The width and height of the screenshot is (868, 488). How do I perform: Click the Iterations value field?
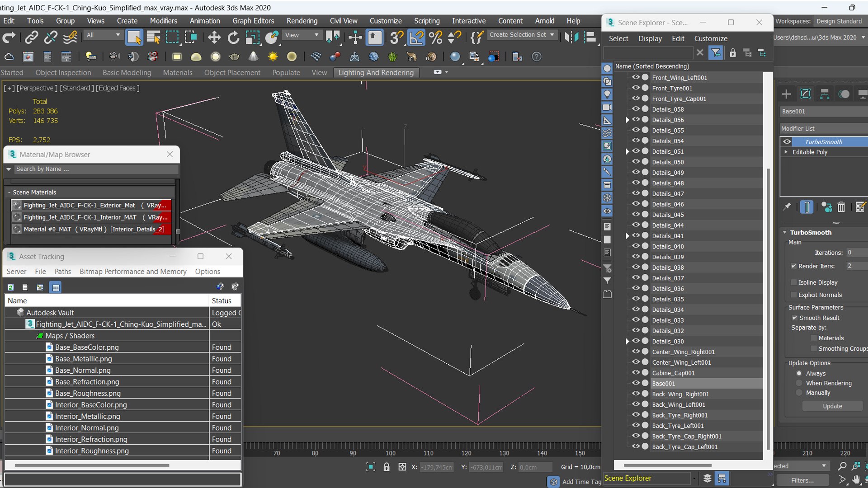pos(856,253)
